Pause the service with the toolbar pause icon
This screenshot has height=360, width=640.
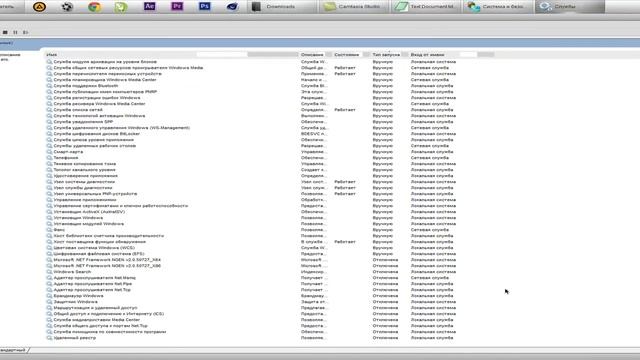coord(15,32)
